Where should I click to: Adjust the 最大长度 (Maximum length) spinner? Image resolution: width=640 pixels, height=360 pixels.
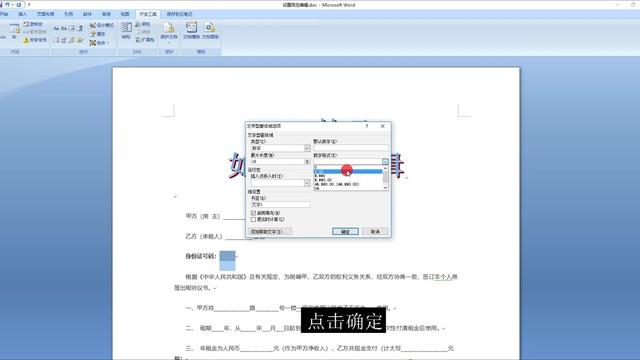(x=307, y=162)
